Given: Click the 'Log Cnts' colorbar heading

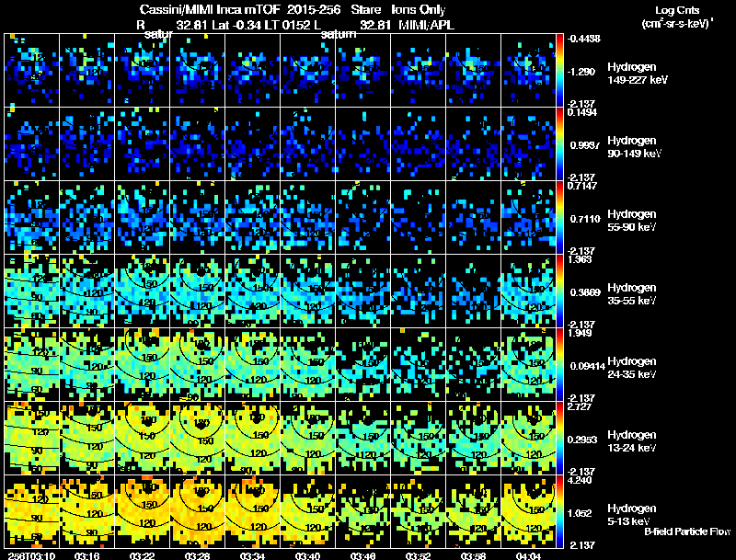Looking at the screenshot, I should coord(677,10).
